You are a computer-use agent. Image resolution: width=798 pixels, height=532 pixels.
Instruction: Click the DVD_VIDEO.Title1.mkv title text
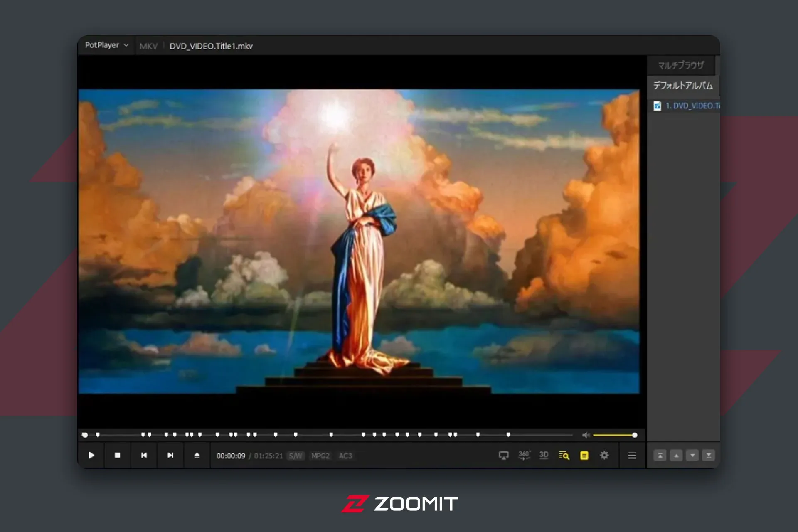tap(211, 46)
